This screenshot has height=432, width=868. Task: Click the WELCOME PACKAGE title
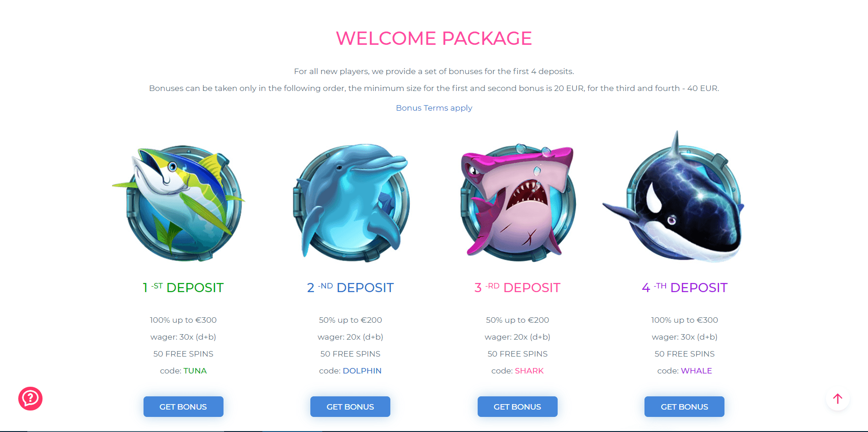tap(434, 38)
